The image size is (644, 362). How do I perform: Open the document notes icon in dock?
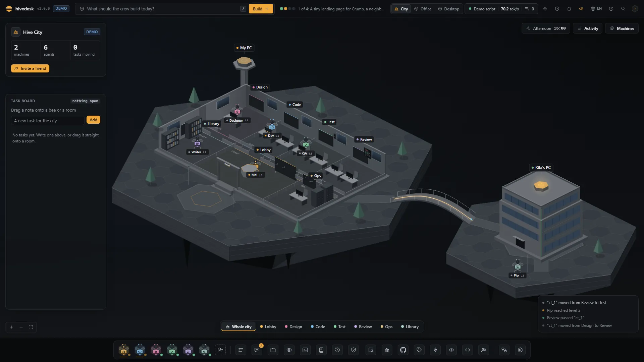click(321, 350)
